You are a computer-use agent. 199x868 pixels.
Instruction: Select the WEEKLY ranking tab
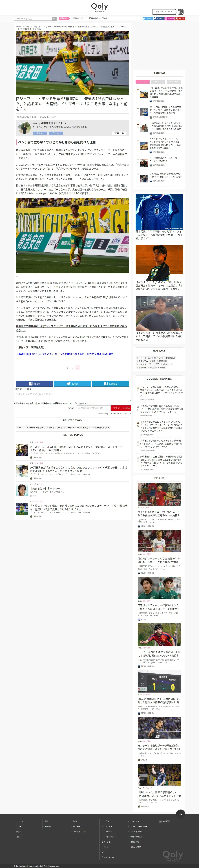tap(158, 82)
